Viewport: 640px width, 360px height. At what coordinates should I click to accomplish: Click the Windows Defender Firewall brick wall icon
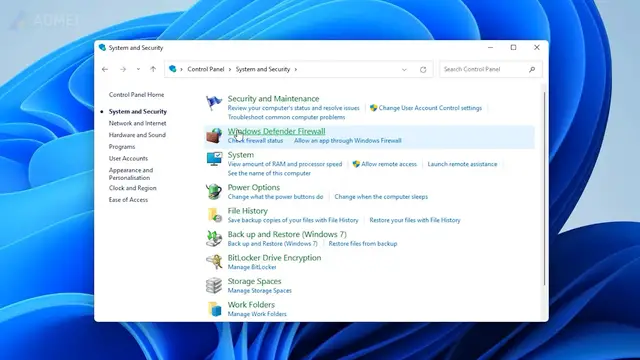(214, 136)
